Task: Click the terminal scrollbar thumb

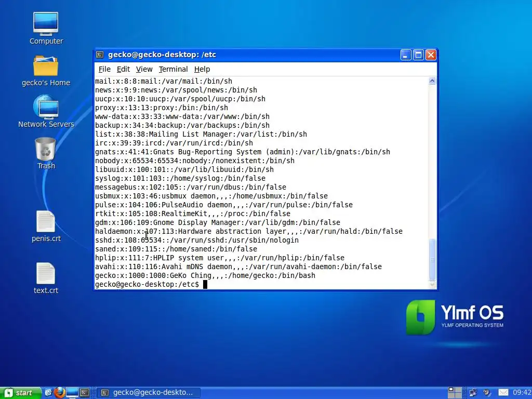Action: click(x=432, y=260)
